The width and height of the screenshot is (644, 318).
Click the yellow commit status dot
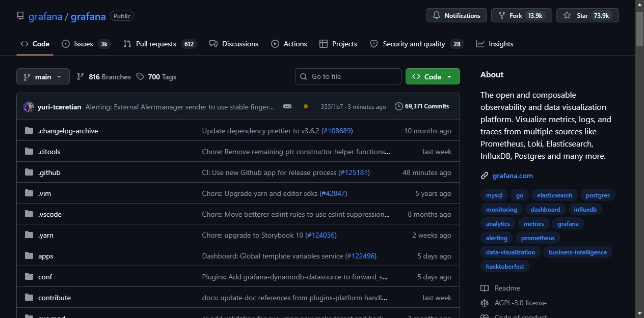tap(306, 106)
